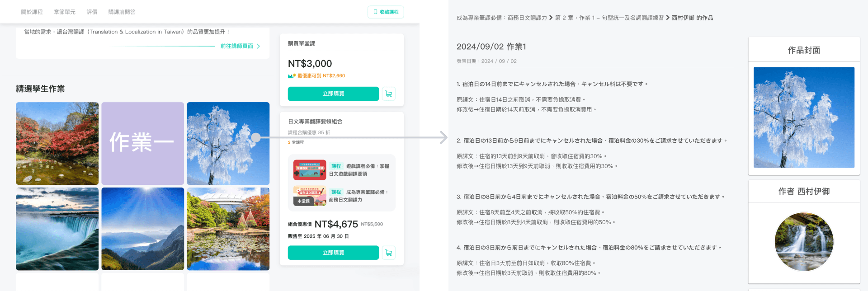
Task: Click the 本堂課 course thumbnail in bundle
Action: point(310,196)
